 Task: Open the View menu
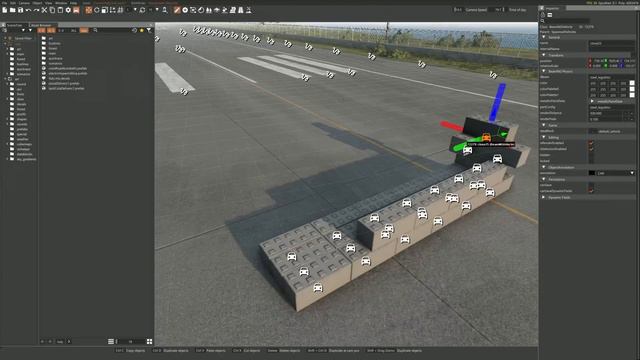click(x=49, y=3)
